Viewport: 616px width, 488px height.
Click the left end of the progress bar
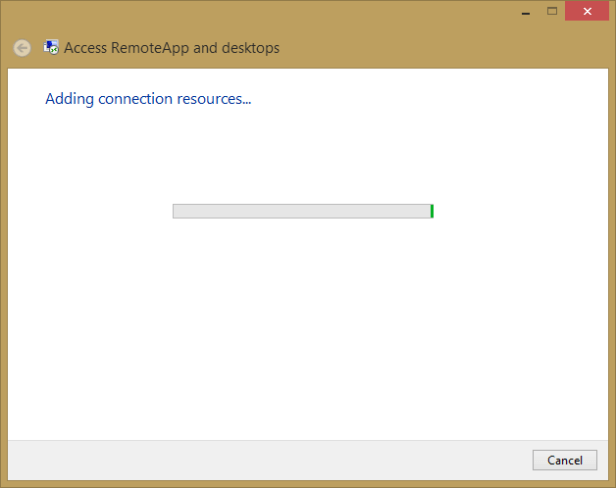click(178, 211)
